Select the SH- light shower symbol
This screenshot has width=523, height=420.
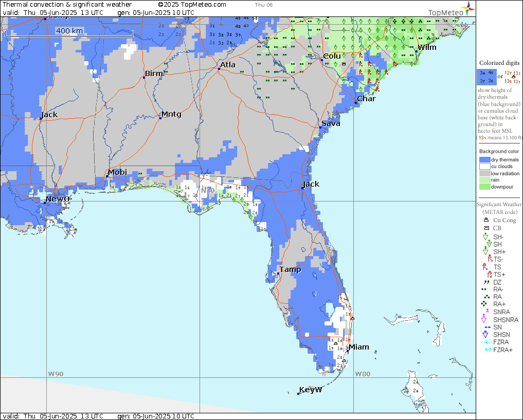click(x=486, y=237)
